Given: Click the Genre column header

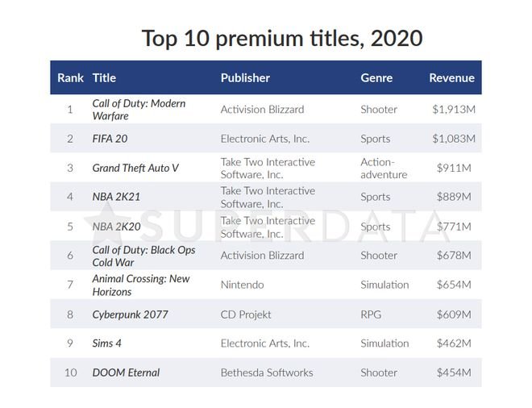Looking at the screenshot, I should point(376,77).
